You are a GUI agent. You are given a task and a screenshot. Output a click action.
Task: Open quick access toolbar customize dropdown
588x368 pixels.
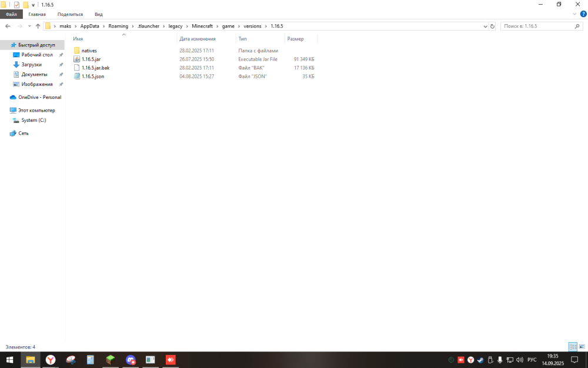pyautogui.click(x=33, y=5)
